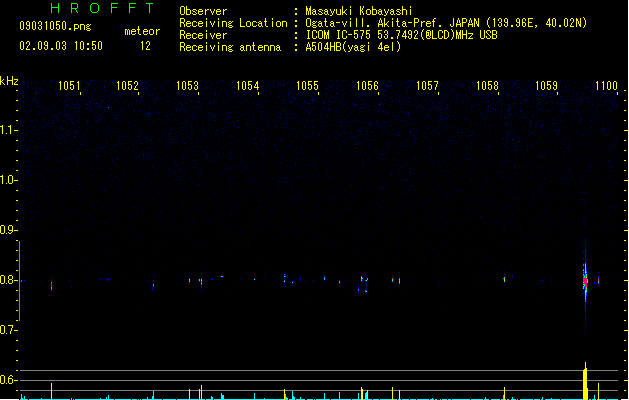Click the 1059 time marker
The width and height of the screenshot is (629, 400).
click(x=546, y=86)
